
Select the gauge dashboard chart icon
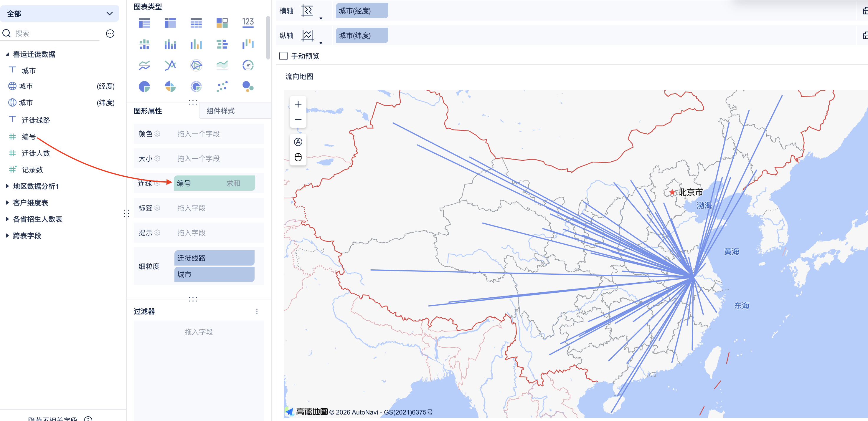(248, 65)
